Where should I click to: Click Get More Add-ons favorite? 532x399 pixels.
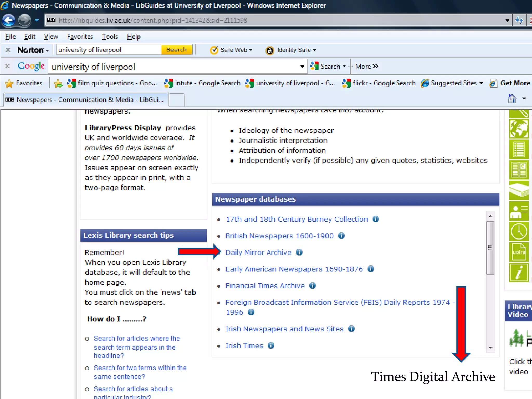click(x=510, y=83)
